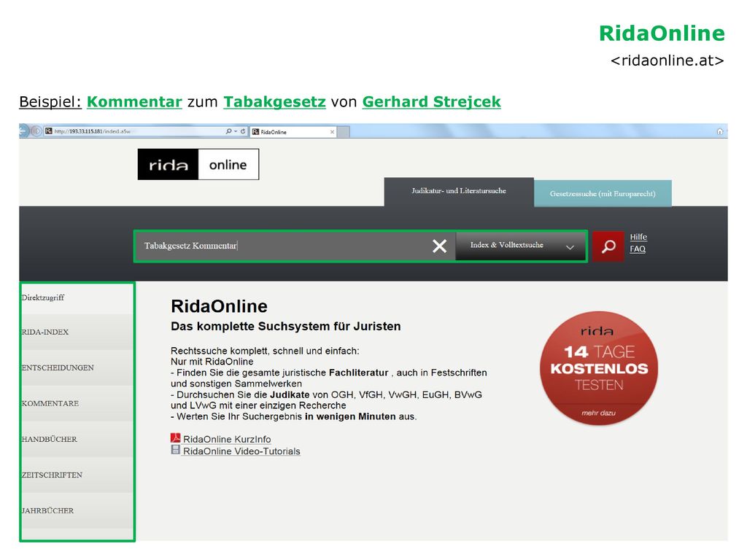The height and width of the screenshot is (560, 747).
Task: Click the rida online logo
Action: pyautogui.click(x=198, y=164)
